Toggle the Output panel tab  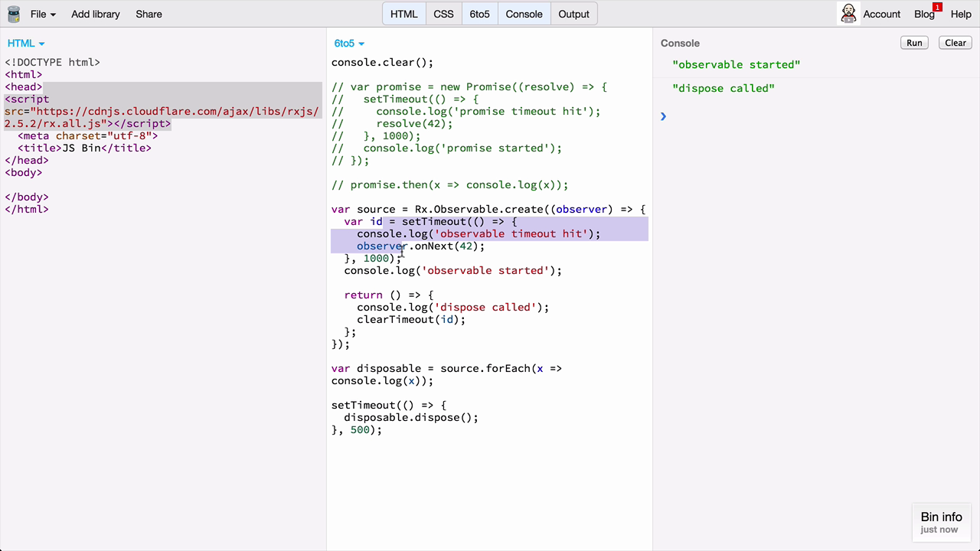coord(573,14)
